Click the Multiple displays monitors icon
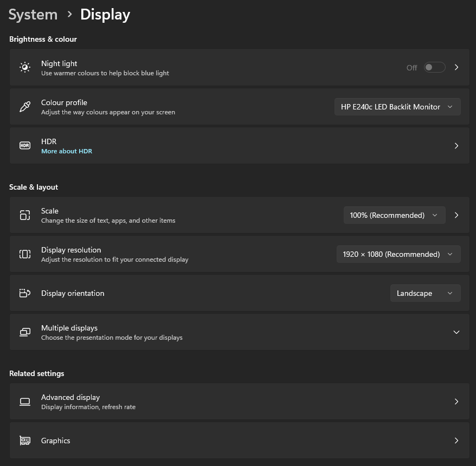 (x=25, y=332)
